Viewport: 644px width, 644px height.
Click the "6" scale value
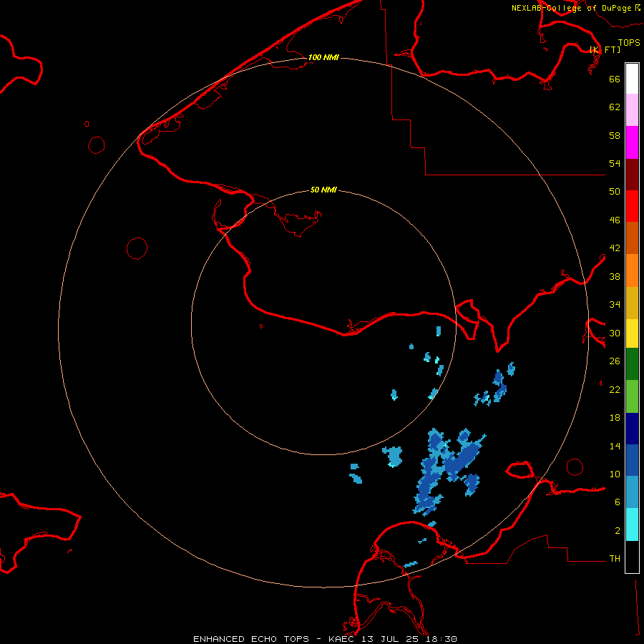click(x=617, y=502)
